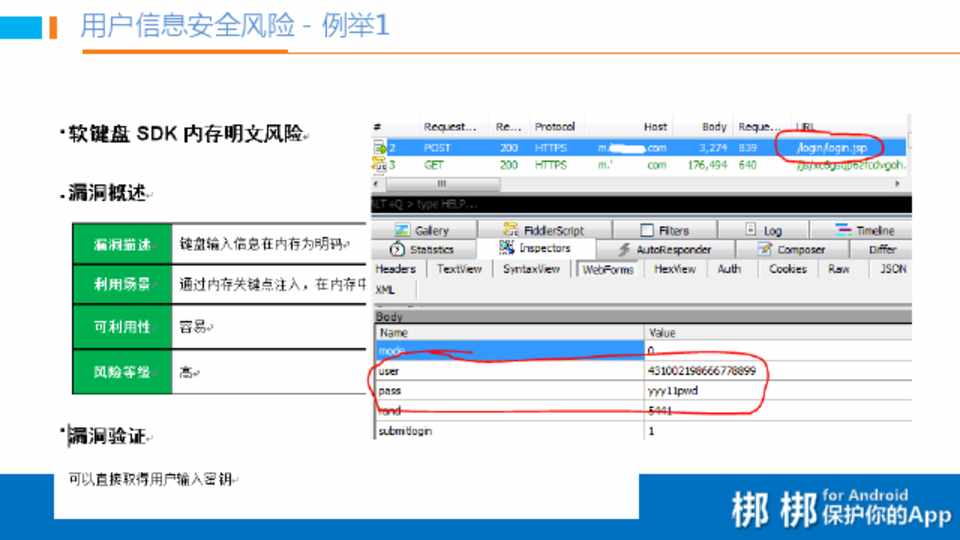Select the Cookies inspector tab
The height and width of the screenshot is (540, 960).
(787, 269)
